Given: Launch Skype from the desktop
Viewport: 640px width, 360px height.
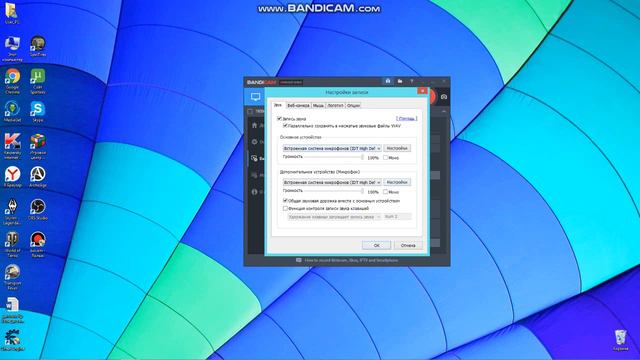Looking at the screenshot, I should pos(38,111).
